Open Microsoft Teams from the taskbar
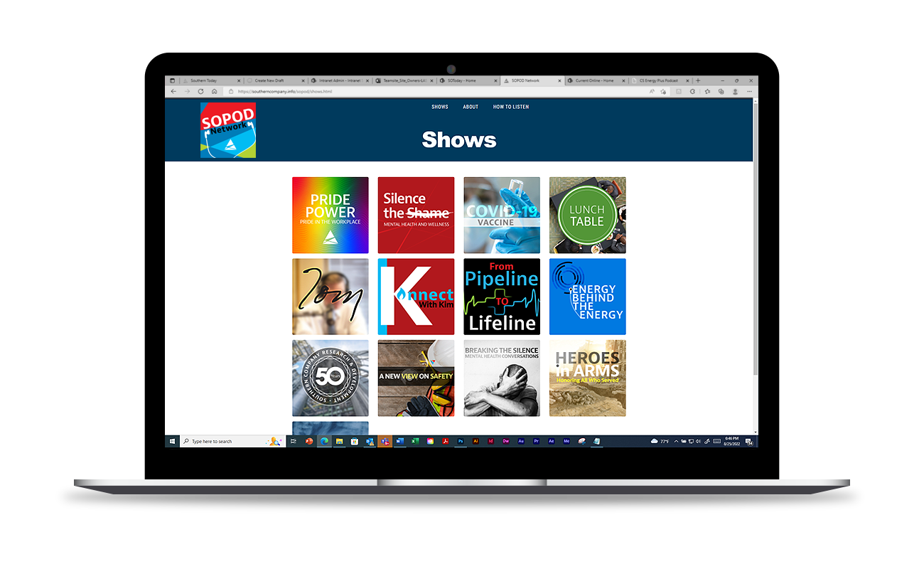 pyautogui.click(x=385, y=442)
